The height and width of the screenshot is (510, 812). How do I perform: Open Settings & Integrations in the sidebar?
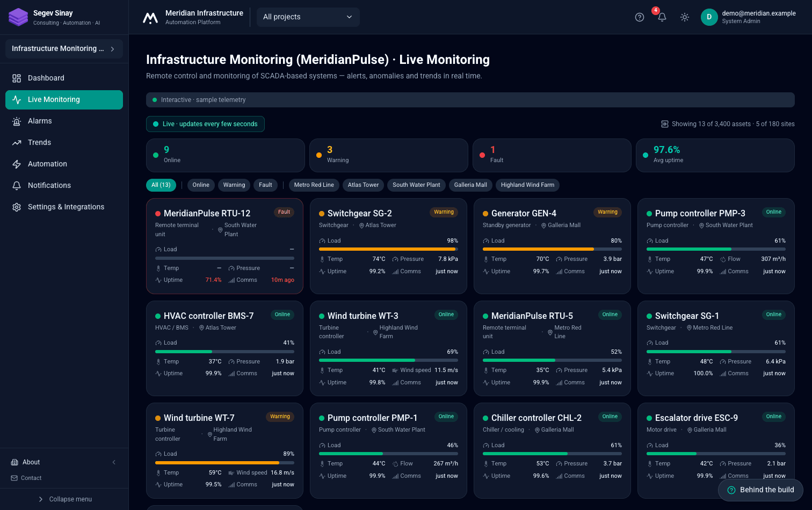[x=64, y=207]
